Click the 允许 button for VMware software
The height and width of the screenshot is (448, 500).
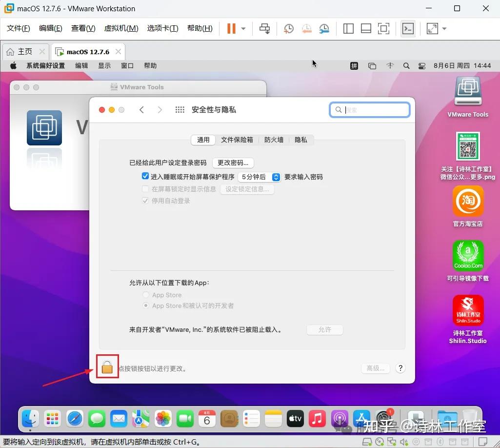[324, 329]
